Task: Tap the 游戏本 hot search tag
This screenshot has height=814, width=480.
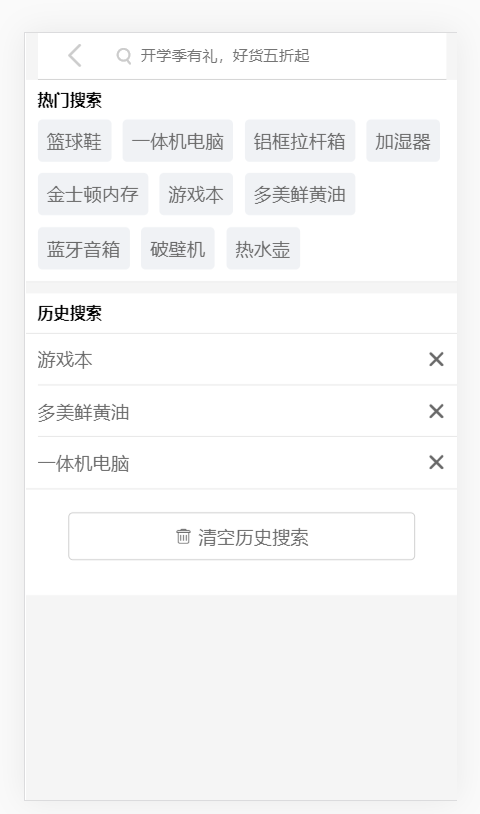Action: [196, 194]
